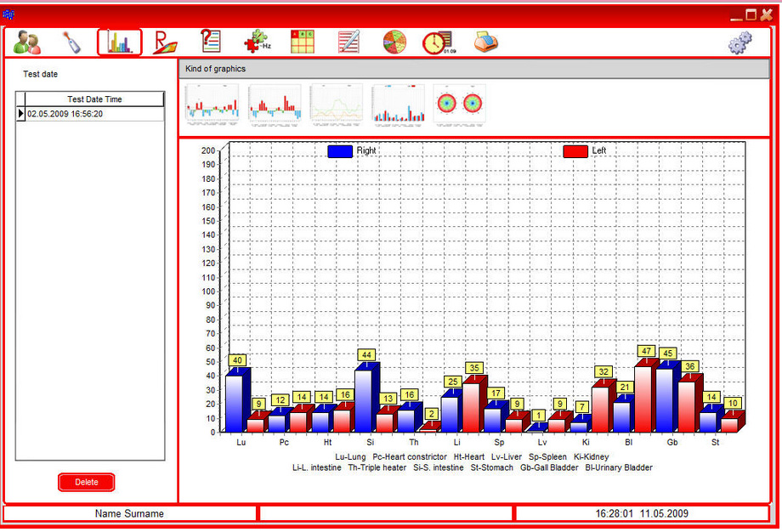
Task: Click the Test Date Time column header
Action: pyautogui.click(x=94, y=99)
